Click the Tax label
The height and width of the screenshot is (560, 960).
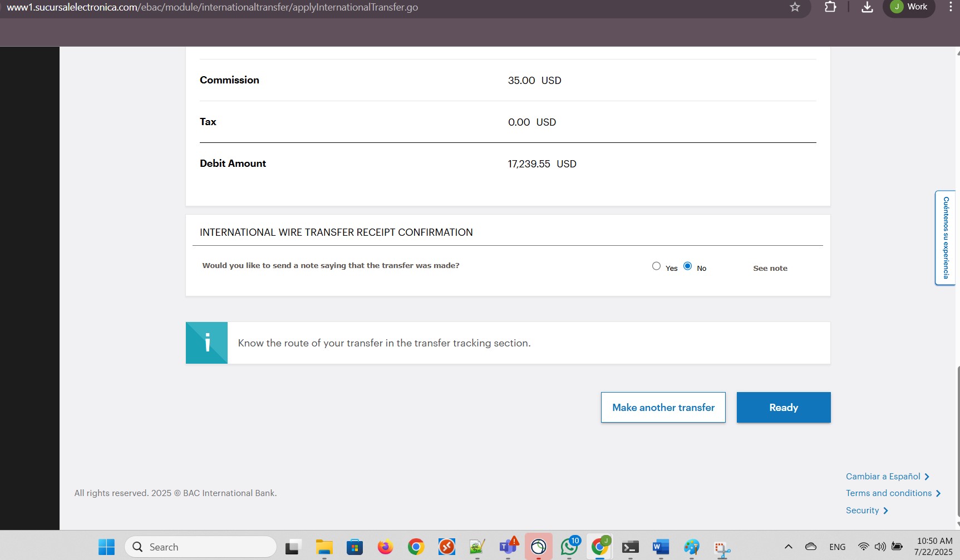coord(208,122)
